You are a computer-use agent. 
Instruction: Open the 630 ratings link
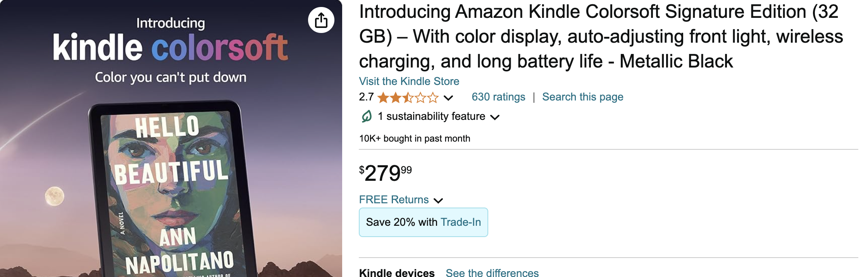(x=498, y=97)
